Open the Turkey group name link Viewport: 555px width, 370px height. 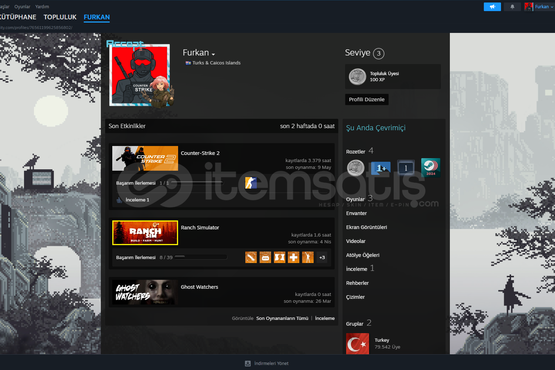click(382, 340)
